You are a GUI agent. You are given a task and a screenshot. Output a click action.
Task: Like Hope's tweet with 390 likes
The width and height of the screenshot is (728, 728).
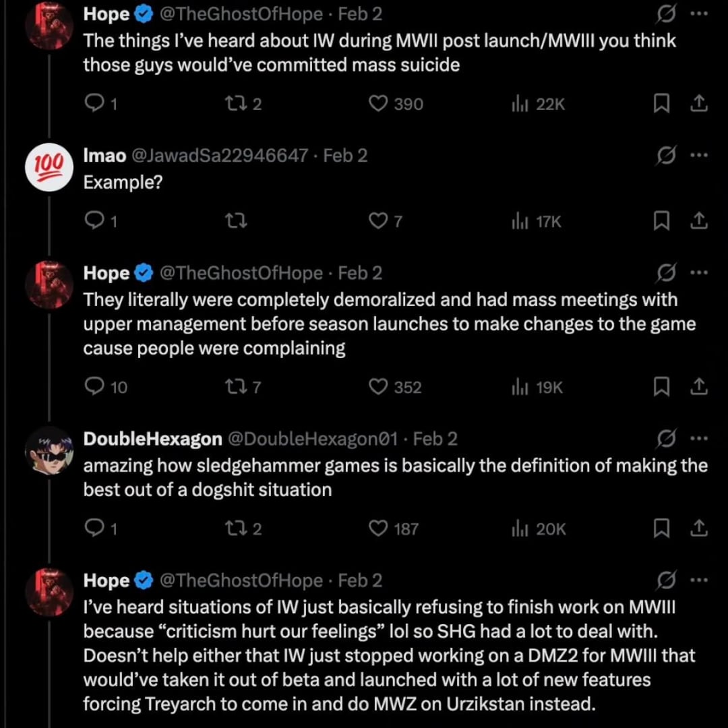(380, 104)
